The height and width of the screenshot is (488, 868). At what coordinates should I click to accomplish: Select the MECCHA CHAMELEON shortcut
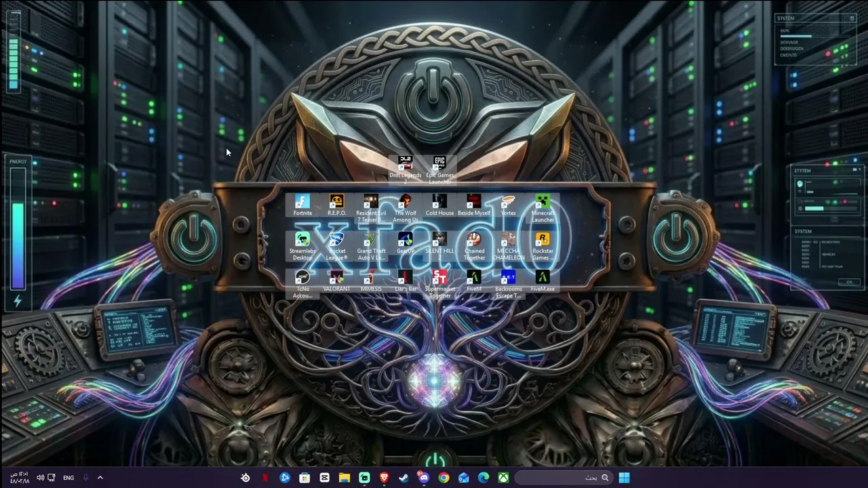(x=508, y=247)
